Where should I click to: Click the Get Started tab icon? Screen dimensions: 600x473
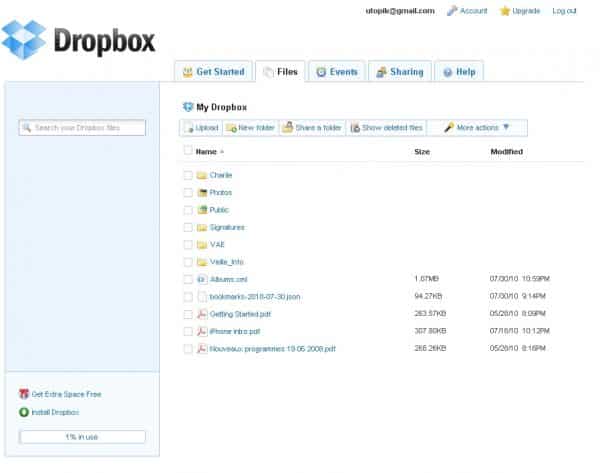click(x=188, y=72)
